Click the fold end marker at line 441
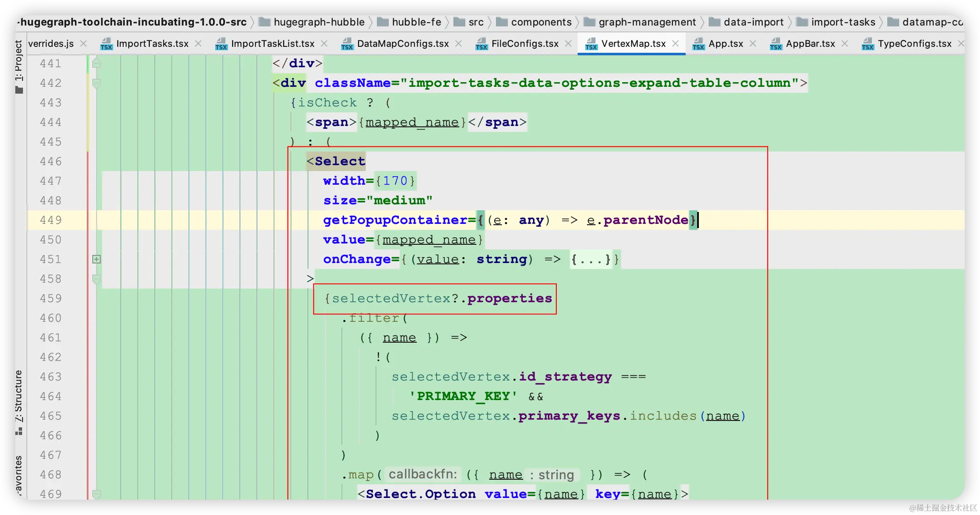Image resolution: width=980 pixels, height=515 pixels. tap(97, 63)
